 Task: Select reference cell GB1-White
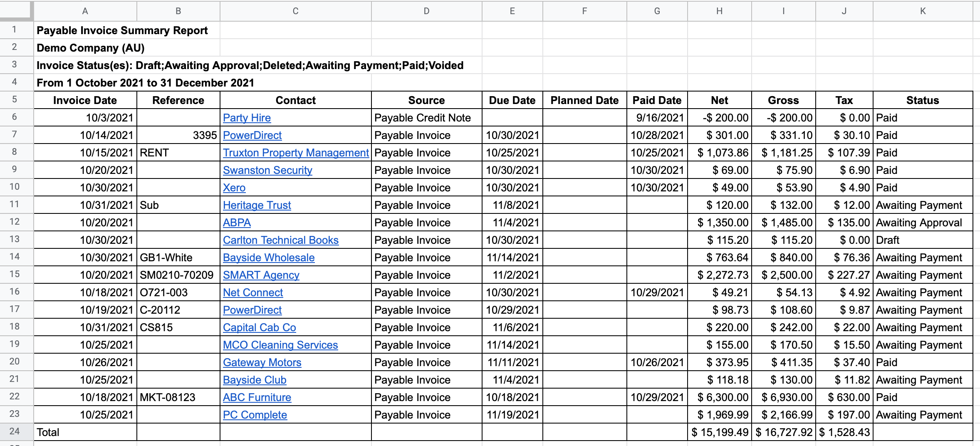pyautogui.click(x=178, y=258)
